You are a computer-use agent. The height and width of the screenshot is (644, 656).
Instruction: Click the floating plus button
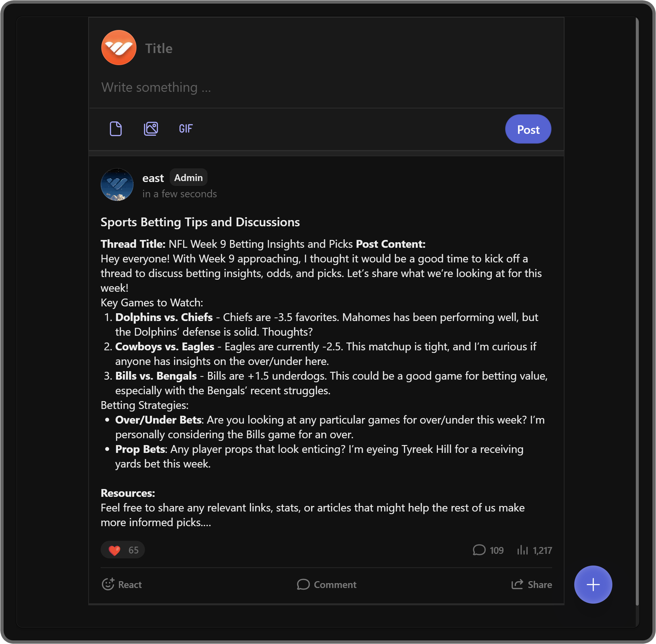coord(593,584)
